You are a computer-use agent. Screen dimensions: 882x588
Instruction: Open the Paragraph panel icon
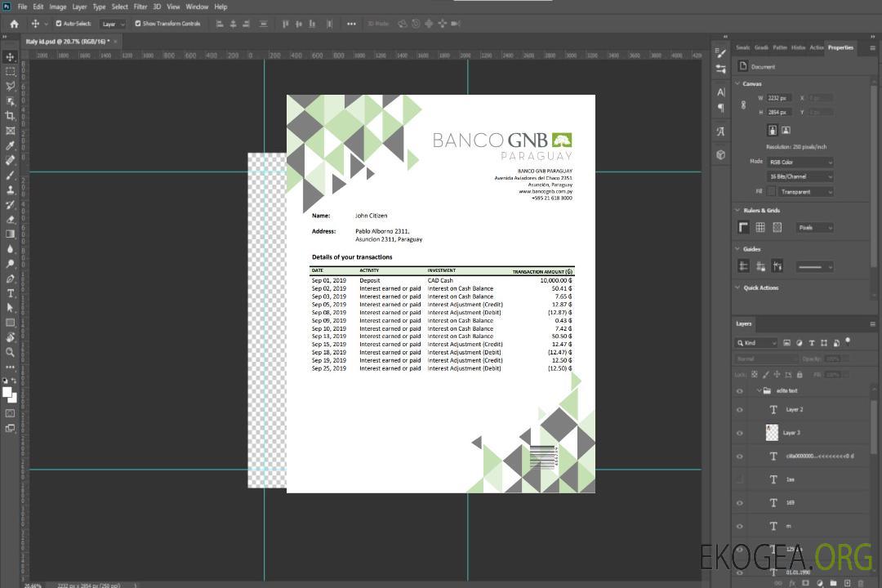point(721,108)
